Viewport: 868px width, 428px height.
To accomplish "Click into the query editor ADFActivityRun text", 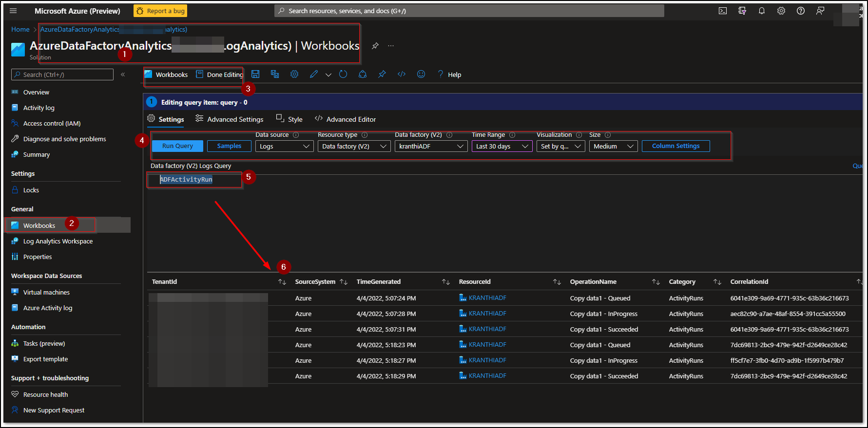I will coord(186,180).
